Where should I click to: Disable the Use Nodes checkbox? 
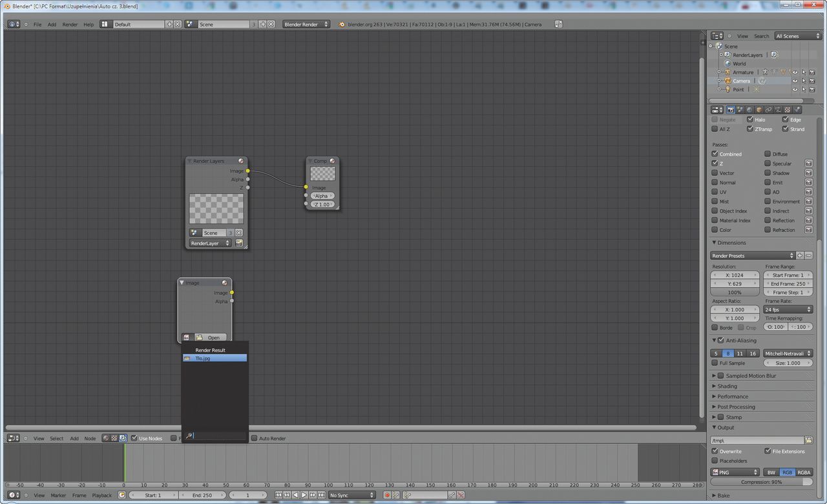pos(134,438)
